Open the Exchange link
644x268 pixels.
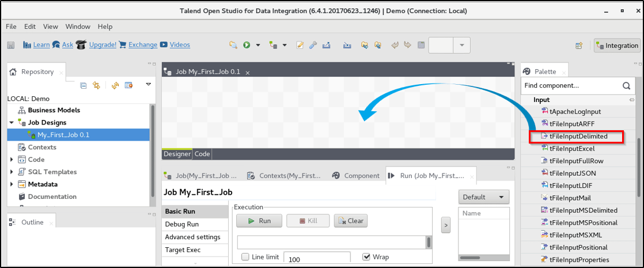[x=143, y=45]
